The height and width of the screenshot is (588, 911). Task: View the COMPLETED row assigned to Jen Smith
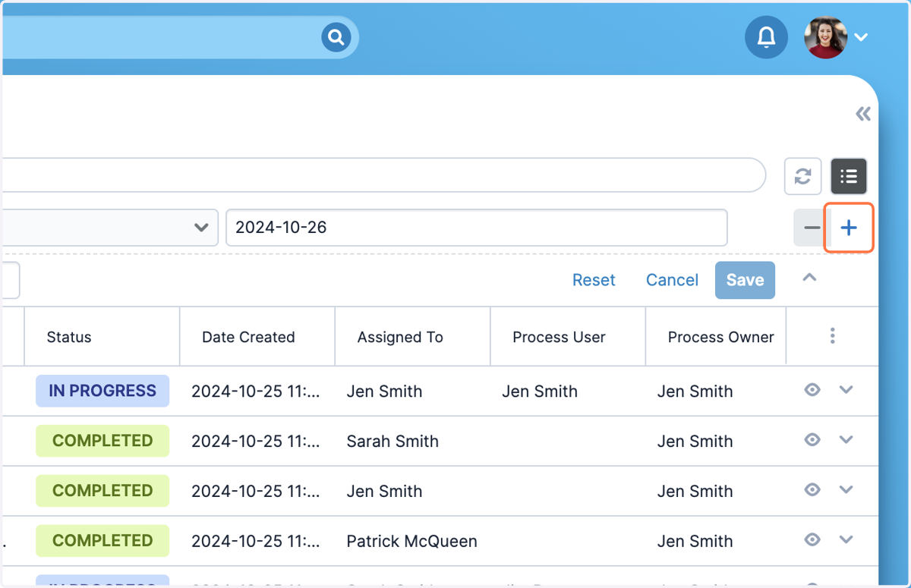812,490
